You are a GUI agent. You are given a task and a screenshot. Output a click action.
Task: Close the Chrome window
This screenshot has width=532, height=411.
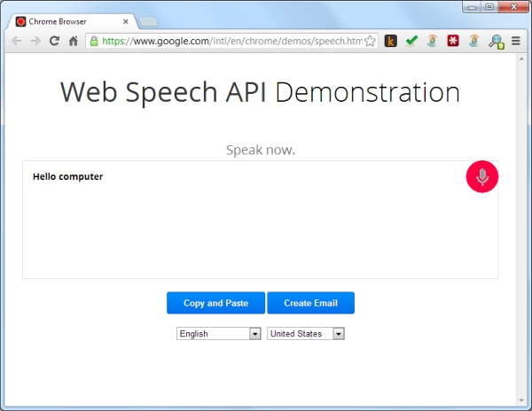[x=513, y=7]
